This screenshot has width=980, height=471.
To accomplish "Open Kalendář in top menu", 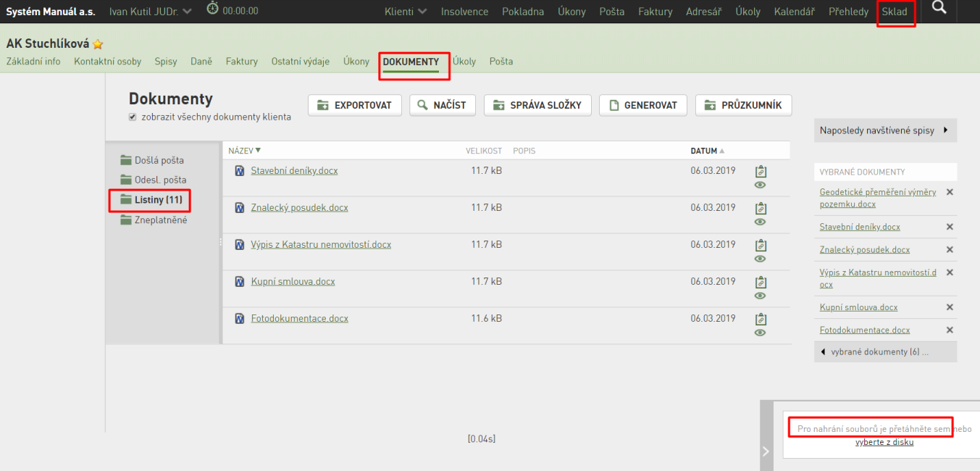I will pos(794,12).
